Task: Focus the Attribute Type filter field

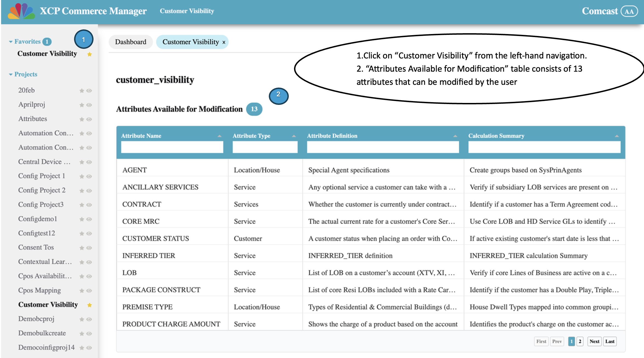Action: pyautogui.click(x=265, y=147)
